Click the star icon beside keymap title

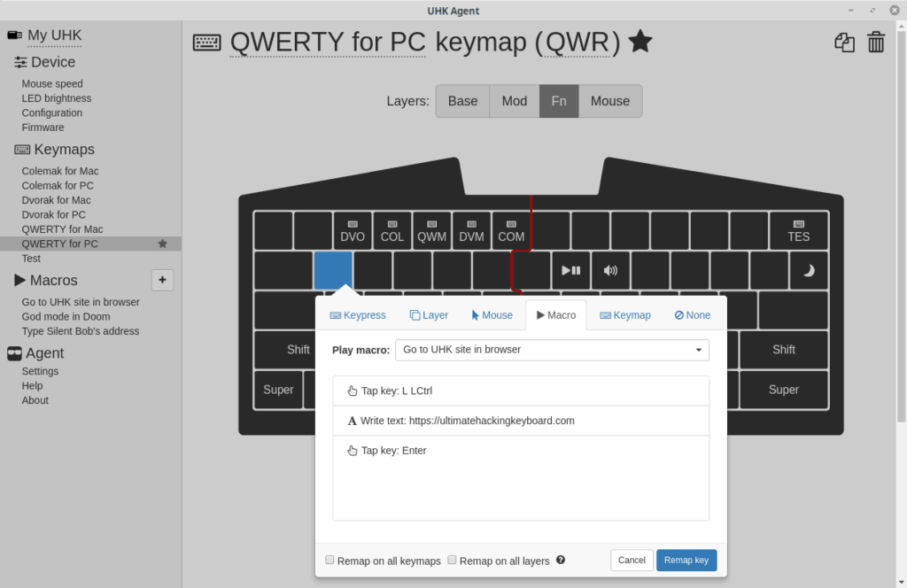(640, 42)
